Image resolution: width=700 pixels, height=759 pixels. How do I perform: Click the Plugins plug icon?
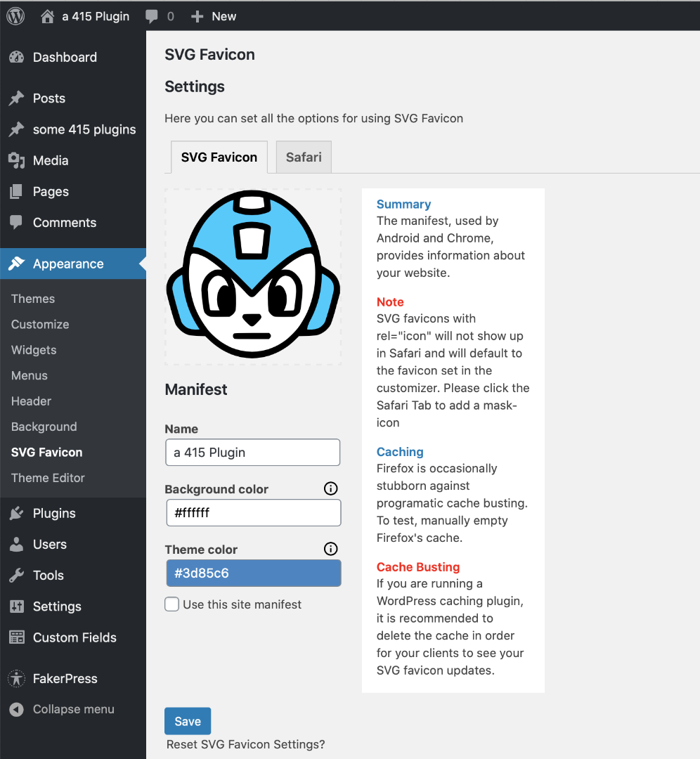pyautogui.click(x=16, y=513)
